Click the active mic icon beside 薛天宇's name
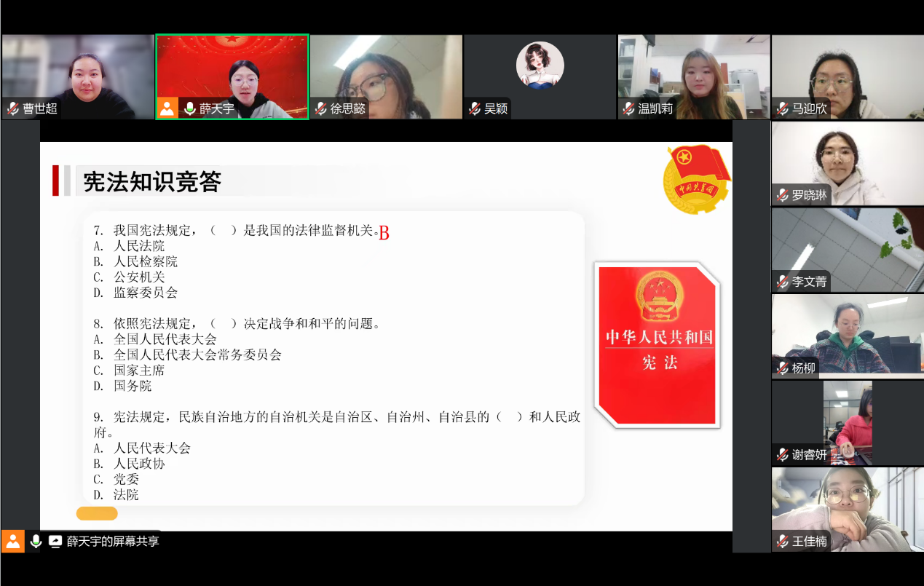 click(190, 108)
